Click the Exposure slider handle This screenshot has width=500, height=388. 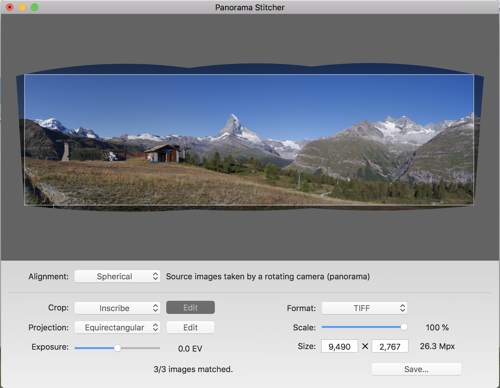click(117, 348)
